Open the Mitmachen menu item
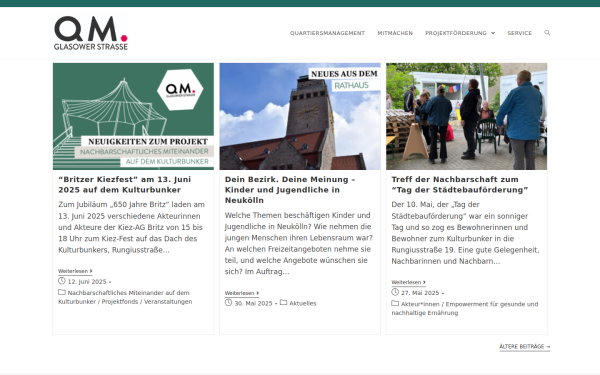Image resolution: width=600 pixels, height=375 pixels. tap(395, 33)
